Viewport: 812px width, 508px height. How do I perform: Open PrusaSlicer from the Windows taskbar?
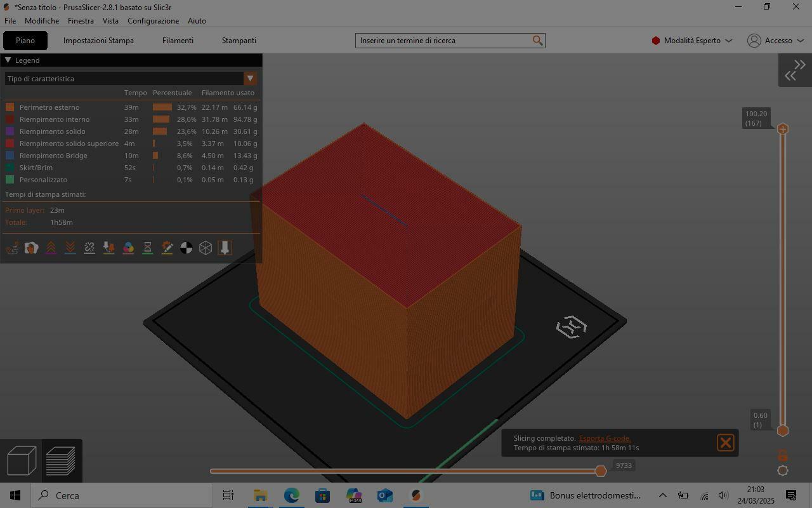416,495
